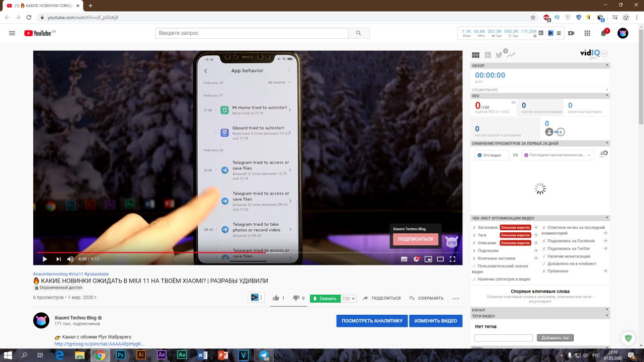
Task: Toggle SEO score visibility eye icon
Action: [514, 103]
